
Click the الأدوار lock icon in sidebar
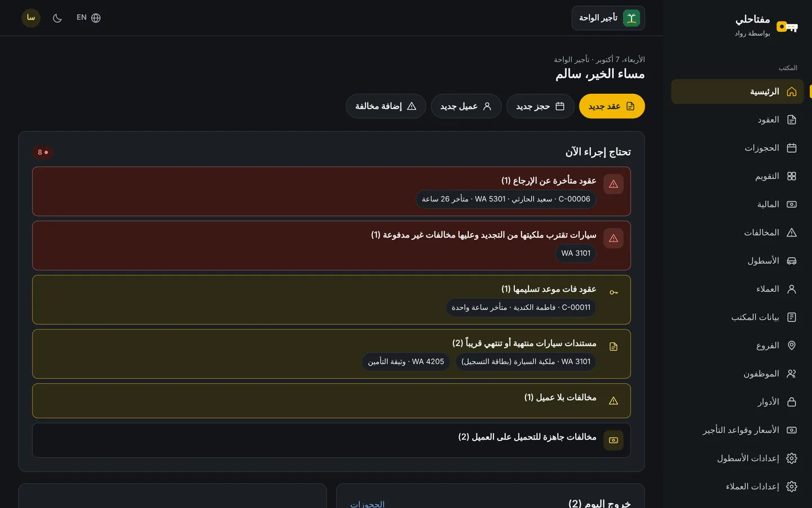click(792, 402)
